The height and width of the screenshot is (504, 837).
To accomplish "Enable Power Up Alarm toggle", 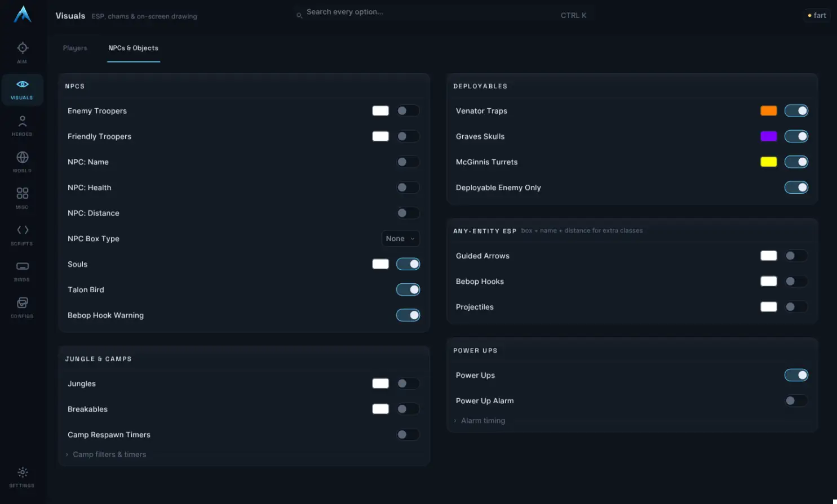I will [796, 401].
